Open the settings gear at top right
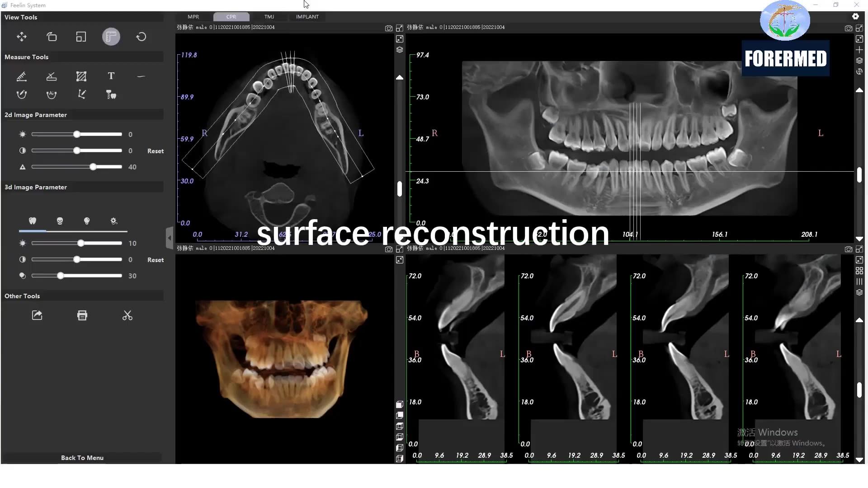Viewport: 868px width, 488px height. [856, 16]
